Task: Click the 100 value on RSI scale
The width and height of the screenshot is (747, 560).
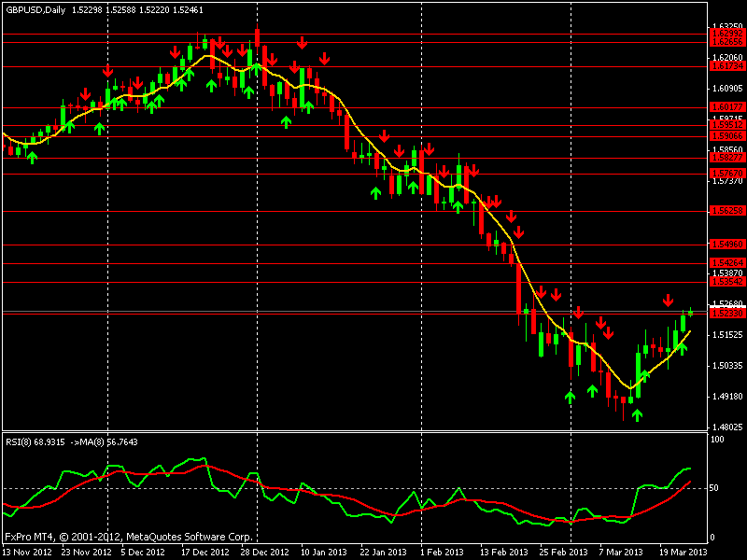Action: (717, 439)
